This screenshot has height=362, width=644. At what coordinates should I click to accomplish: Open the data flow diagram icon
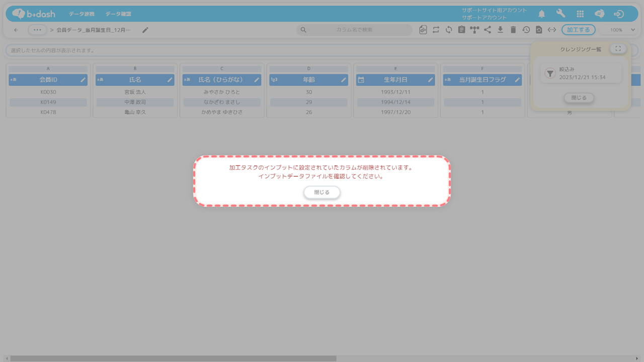(474, 30)
